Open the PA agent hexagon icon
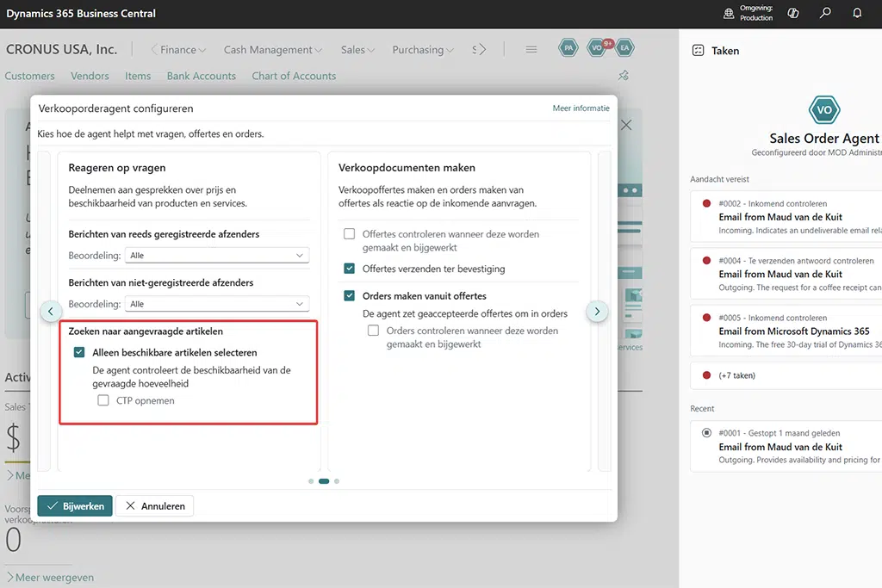This screenshot has width=882, height=588. [568, 48]
